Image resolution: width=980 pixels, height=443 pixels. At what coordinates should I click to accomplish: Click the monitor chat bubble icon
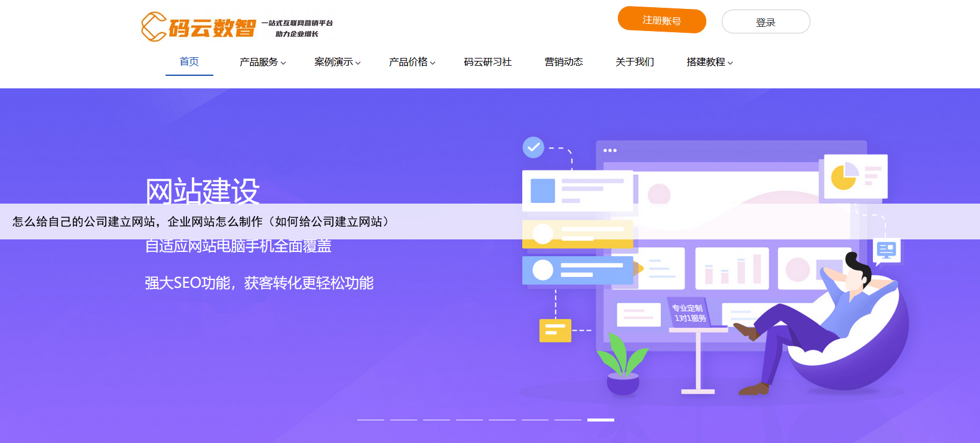(x=886, y=251)
